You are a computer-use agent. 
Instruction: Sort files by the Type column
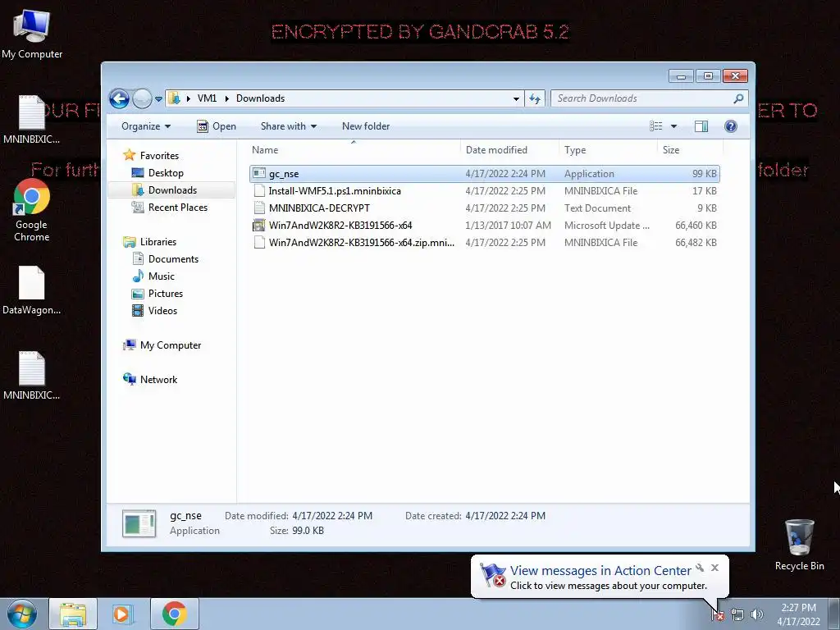608,150
